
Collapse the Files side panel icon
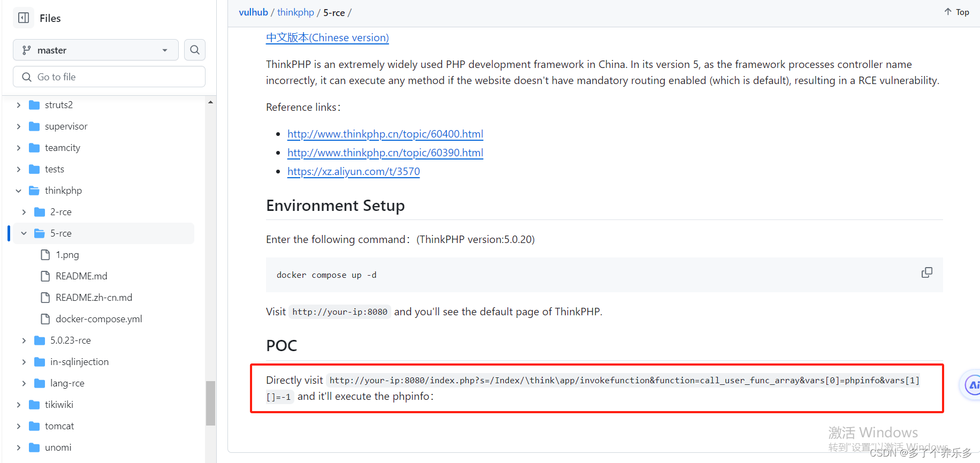(x=24, y=18)
